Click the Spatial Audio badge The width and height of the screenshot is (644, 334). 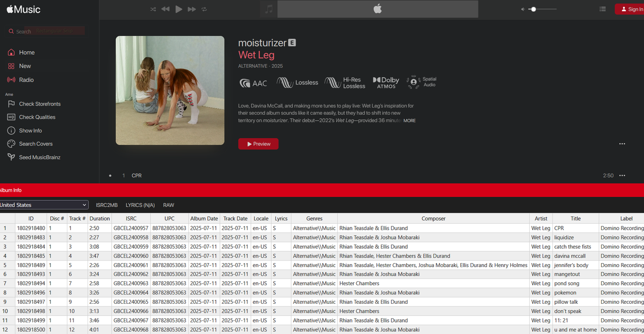422,82
